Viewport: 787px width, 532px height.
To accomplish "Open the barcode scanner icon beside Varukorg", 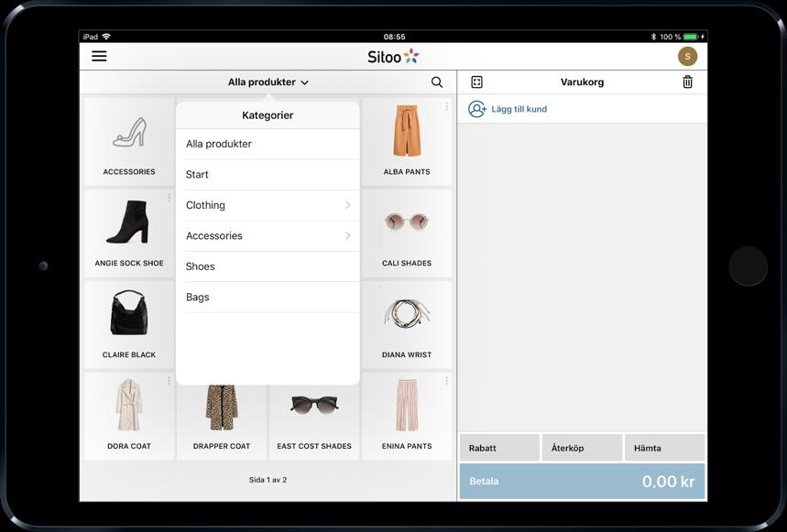I will (476, 82).
